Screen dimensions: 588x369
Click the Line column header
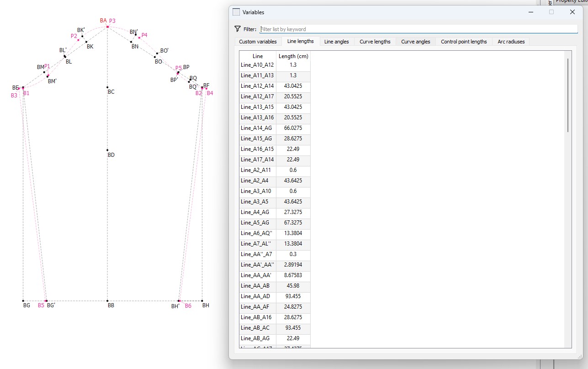[x=258, y=56]
